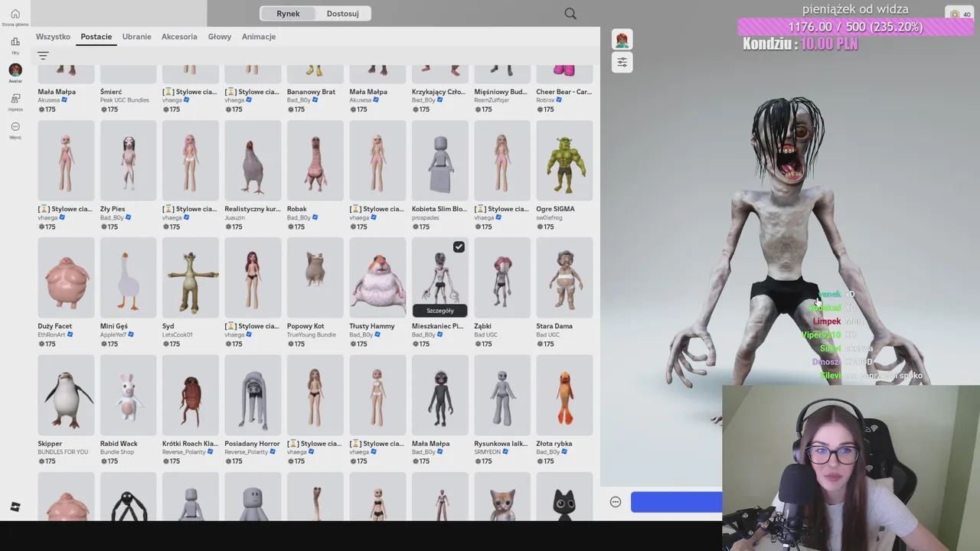Select the Rysunkowa lalk... thumbnail
The height and width of the screenshot is (551, 980).
[502, 396]
